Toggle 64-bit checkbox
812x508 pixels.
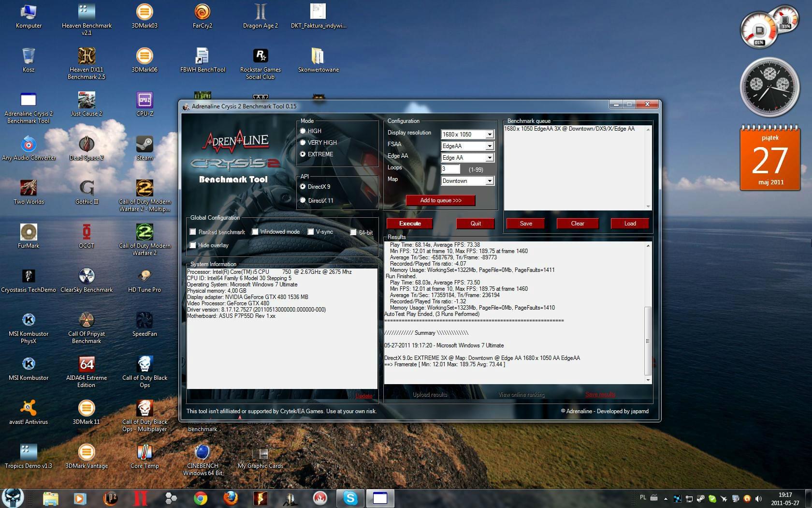[x=353, y=232]
